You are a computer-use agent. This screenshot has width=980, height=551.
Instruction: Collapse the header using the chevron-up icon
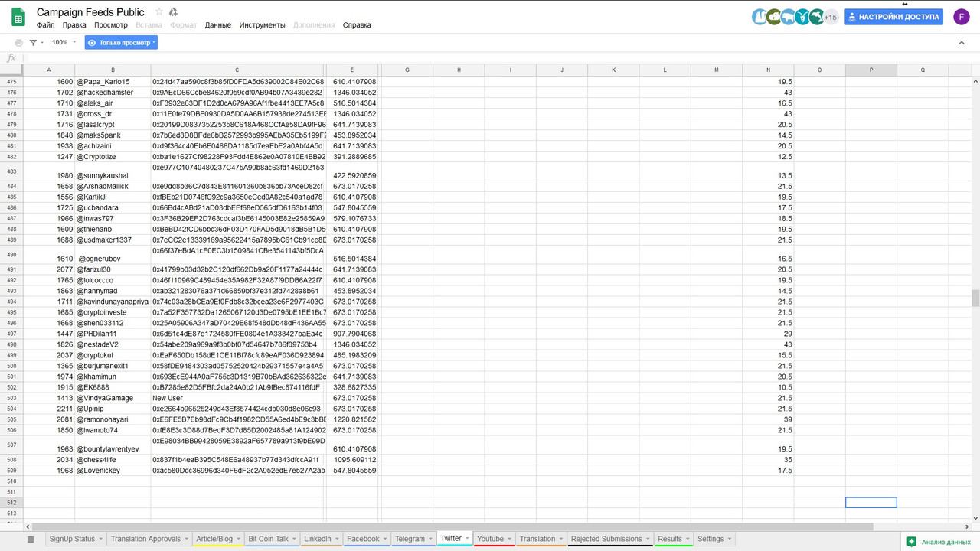click(x=962, y=43)
